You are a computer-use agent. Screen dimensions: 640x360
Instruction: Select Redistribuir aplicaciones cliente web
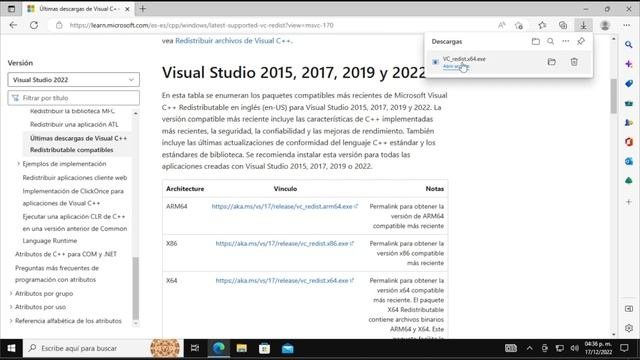75,178
